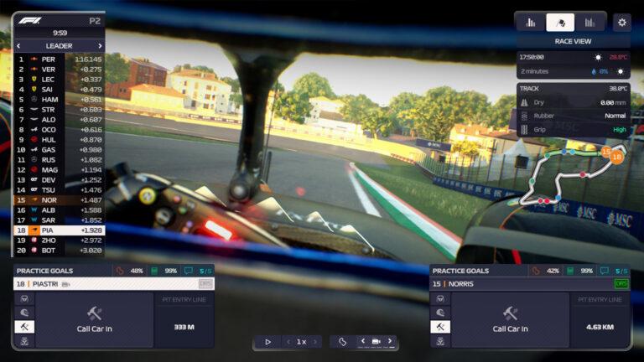The width and height of the screenshot is (644, 362).
Task: Click Norris's tyre wear 42% icon
Action: [536, 271]
